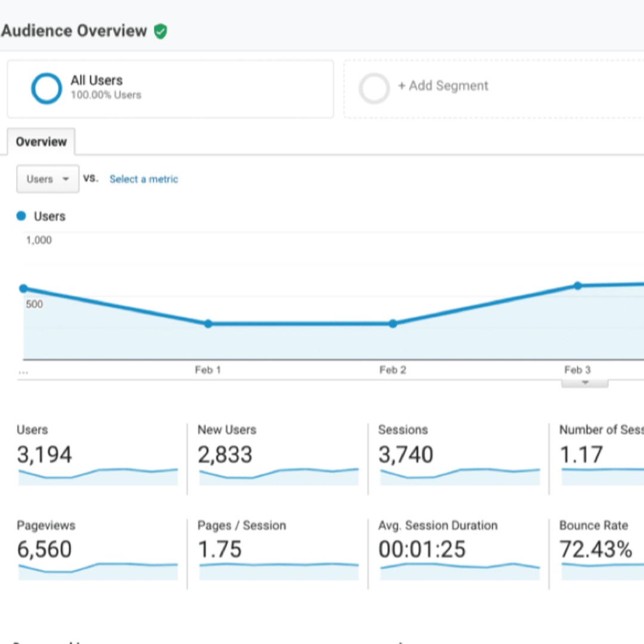Screen dimensions: 644x644
Task: Expand the chart handle arrow below Feb 3
Action: [585, 383]
